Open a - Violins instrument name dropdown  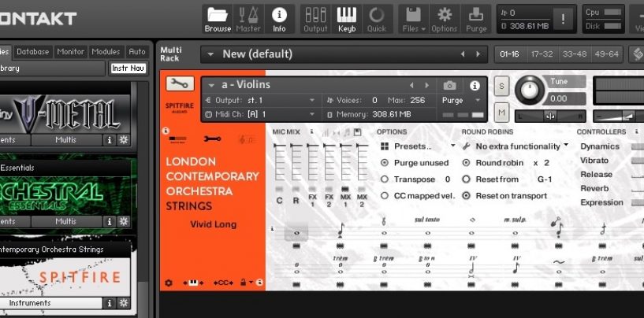(x=212, y=85)
